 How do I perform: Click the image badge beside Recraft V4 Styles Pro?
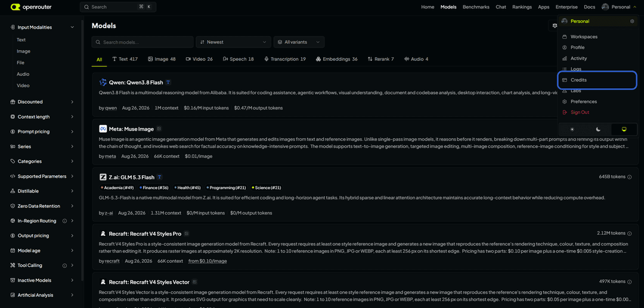[x=187, y=234]
